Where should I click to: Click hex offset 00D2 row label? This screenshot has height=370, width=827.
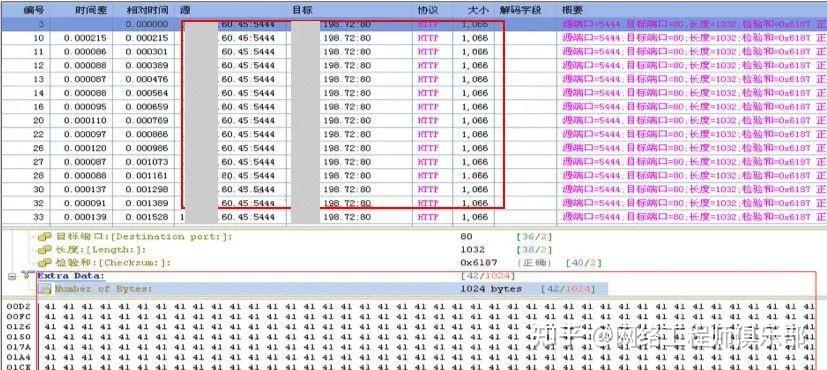18,306
